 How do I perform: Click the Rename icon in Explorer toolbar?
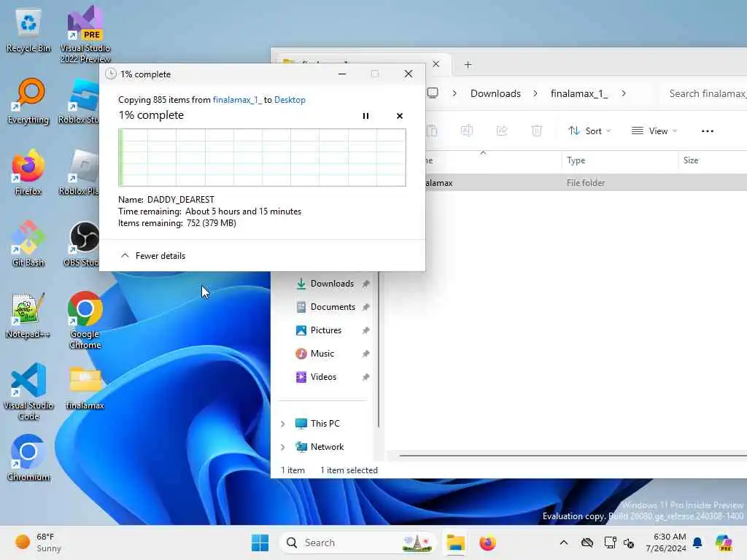pos(466,131)
